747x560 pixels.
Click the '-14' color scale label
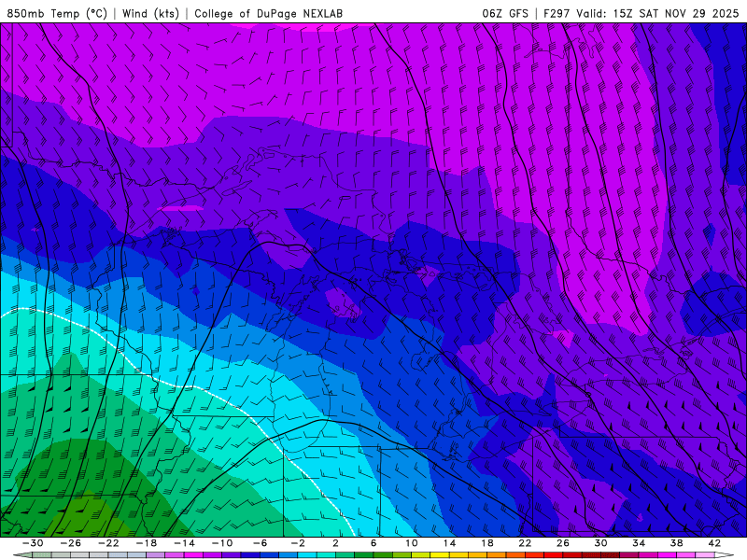[x=184, y=543]
